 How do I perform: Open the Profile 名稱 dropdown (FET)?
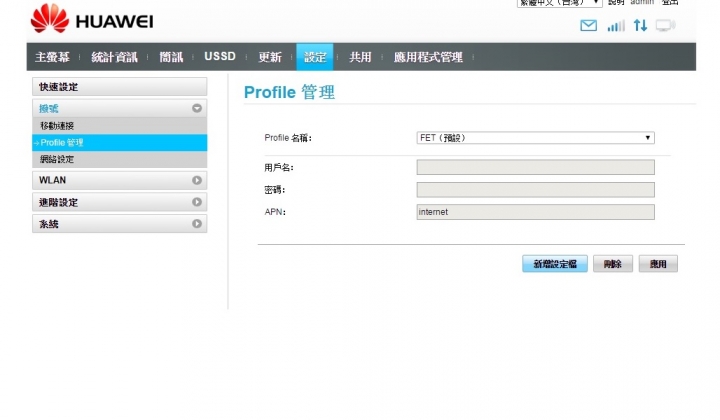coord(535,138)
